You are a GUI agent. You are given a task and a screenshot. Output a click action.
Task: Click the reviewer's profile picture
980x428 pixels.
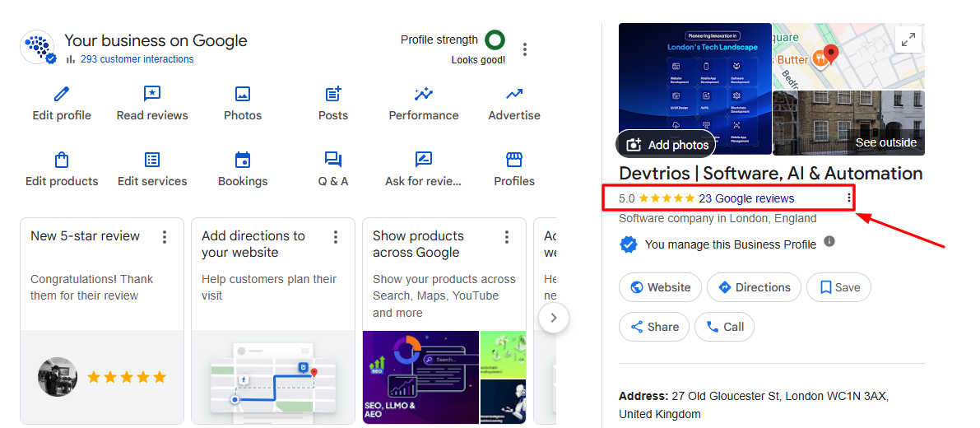(58, 377)
